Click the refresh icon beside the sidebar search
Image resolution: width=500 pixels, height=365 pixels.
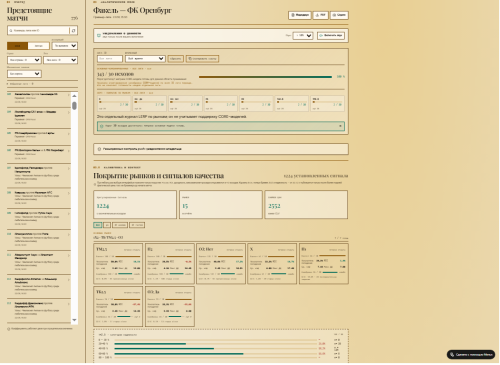73,30
